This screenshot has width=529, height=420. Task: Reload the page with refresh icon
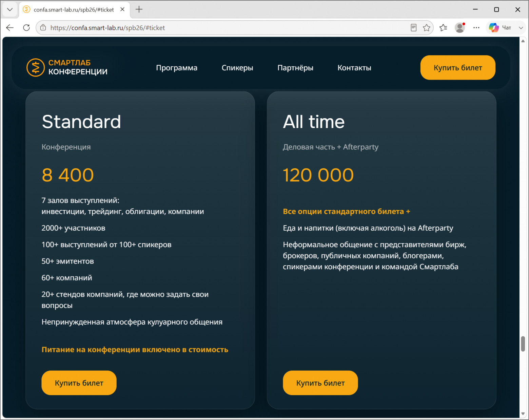26,28
